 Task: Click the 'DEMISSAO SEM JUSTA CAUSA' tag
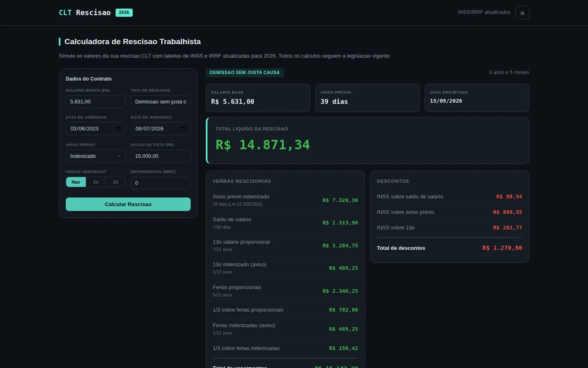coord(245,73)
